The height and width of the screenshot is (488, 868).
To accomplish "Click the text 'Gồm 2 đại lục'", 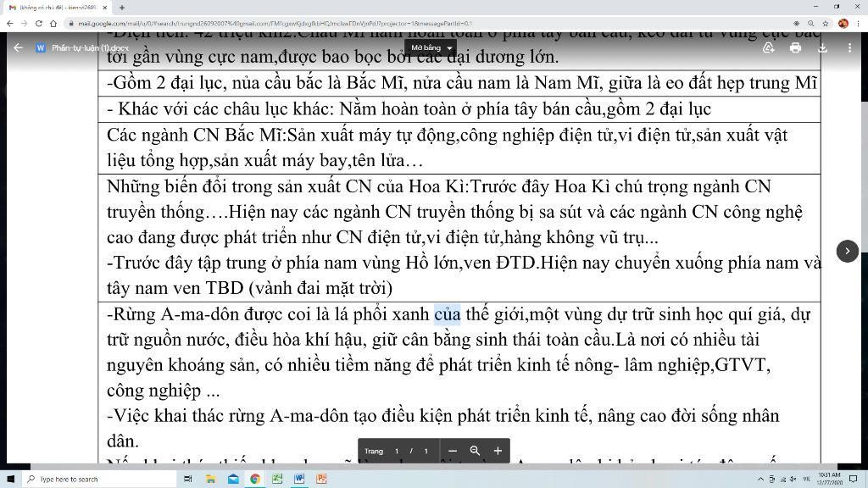I will [170, 83].
